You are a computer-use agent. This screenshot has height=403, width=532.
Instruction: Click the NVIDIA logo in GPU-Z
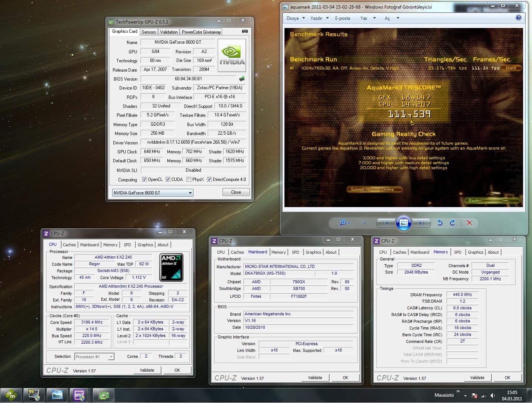[232, 55]
